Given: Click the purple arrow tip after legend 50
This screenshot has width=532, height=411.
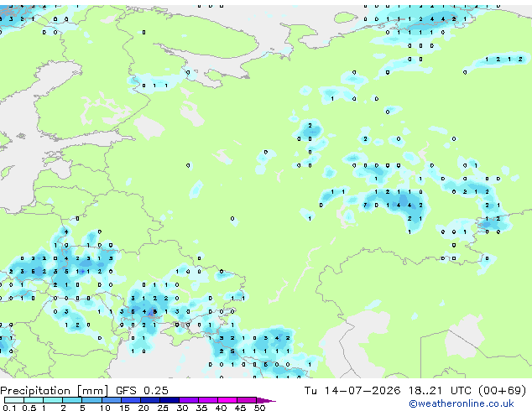Looking at the screenshot, I should pyautogui.click(x=266, y=400).
